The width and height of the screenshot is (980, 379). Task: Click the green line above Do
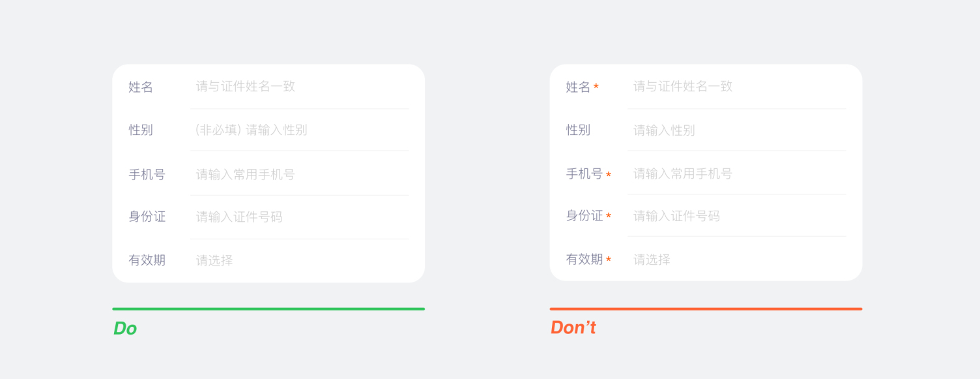tap(268, 309)
